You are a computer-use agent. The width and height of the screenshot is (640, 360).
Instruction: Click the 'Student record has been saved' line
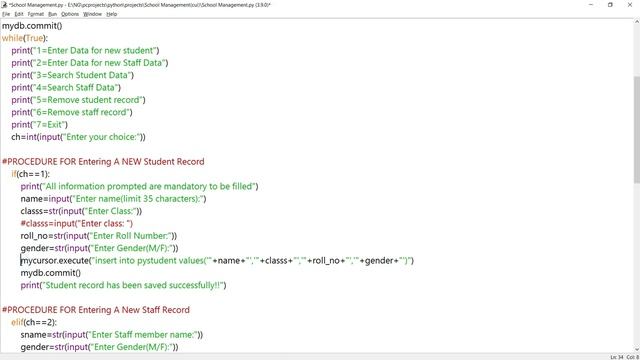click(x=123, y=285)
